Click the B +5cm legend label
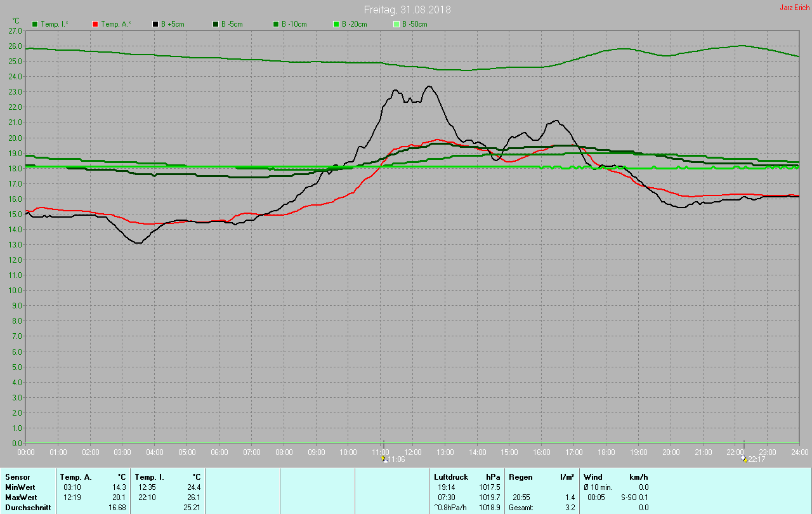 click(x=173, y=24)
